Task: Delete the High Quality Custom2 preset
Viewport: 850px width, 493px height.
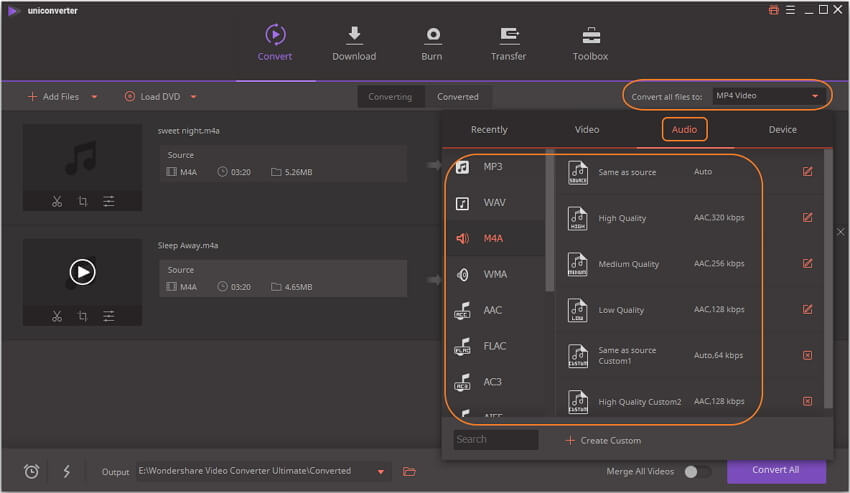Action: click(807, 401)
